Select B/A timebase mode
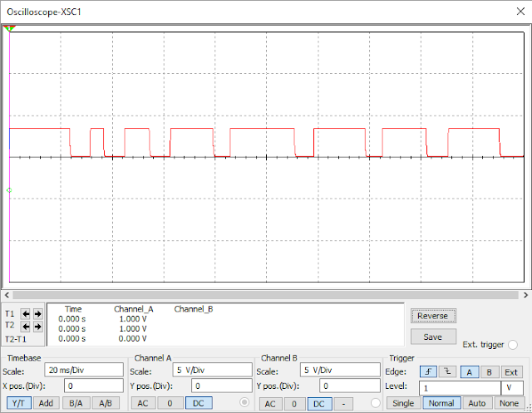 click(x=76, y=403)
